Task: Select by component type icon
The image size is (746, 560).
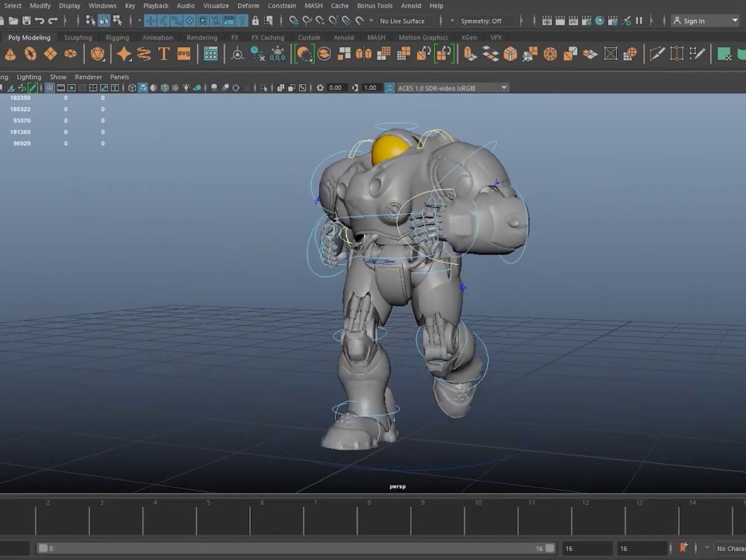Action: click(x=118, y=20)
